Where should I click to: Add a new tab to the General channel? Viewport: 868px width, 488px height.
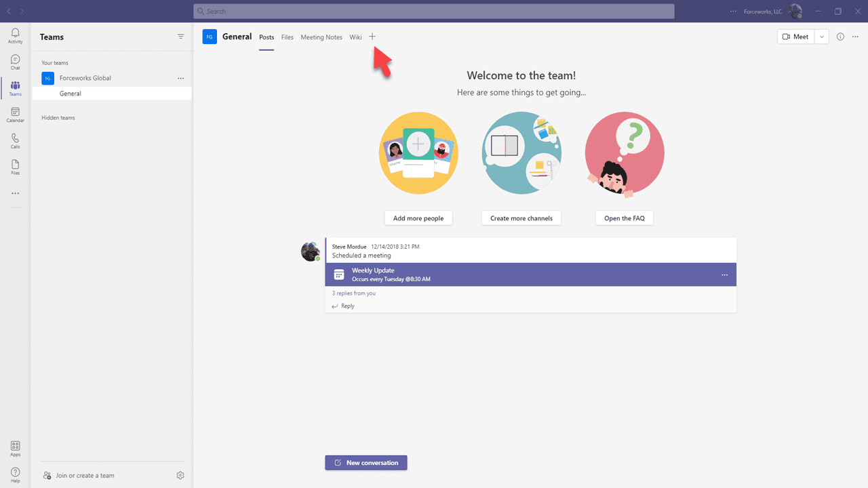coord(372,37)
